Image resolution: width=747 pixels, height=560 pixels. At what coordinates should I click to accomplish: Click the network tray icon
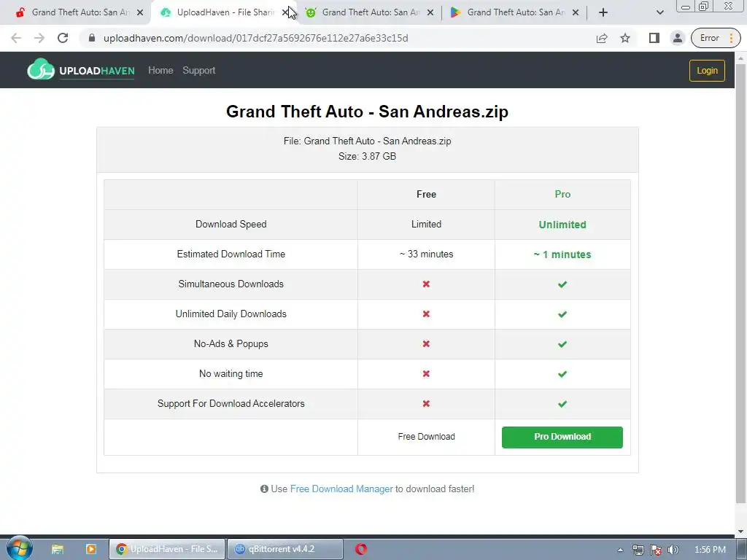638,550
